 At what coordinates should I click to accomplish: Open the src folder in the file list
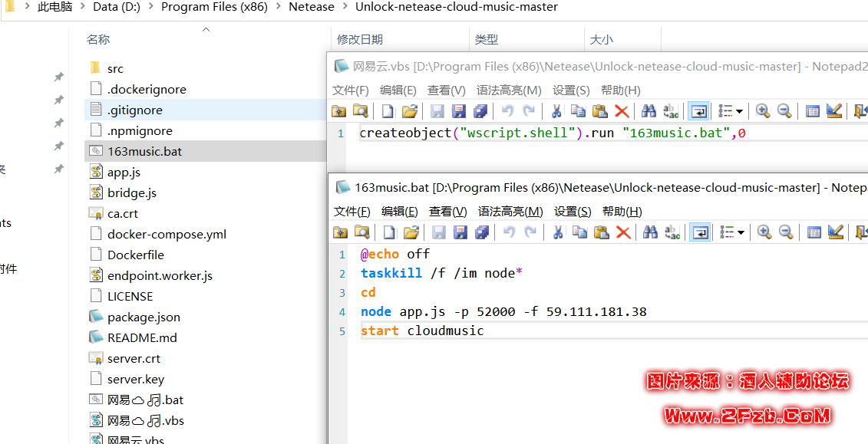115,69
